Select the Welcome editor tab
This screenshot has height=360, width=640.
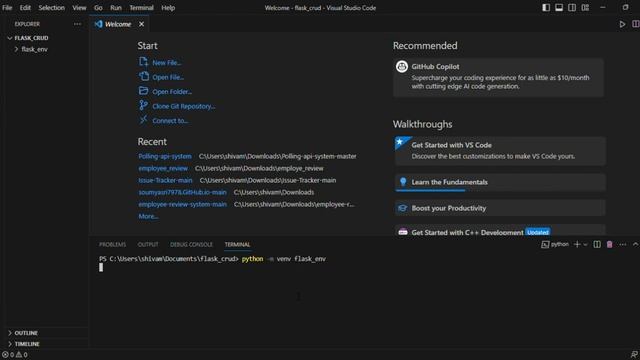coord(119,24)
